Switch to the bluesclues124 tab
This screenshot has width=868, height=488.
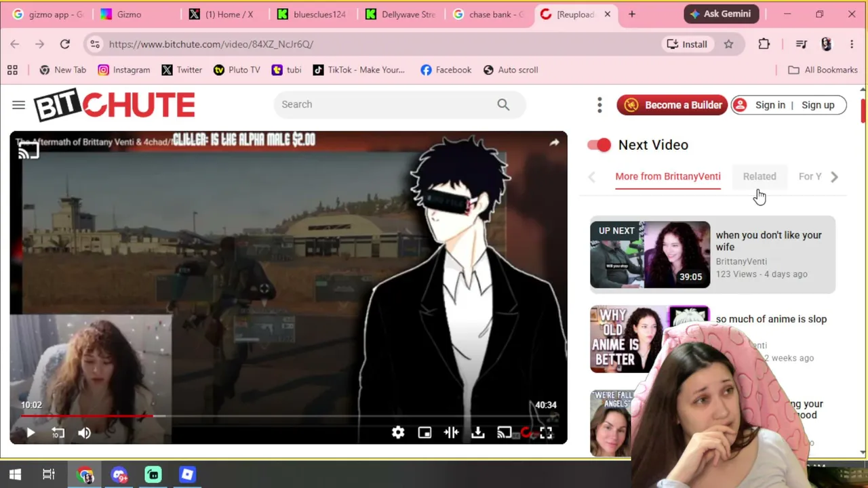[311, 14]
